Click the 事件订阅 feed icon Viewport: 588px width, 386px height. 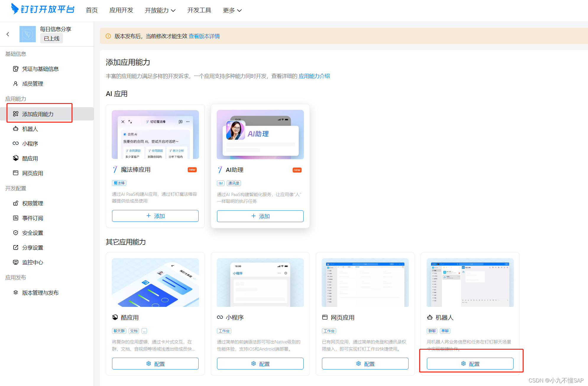click(16, 218)
